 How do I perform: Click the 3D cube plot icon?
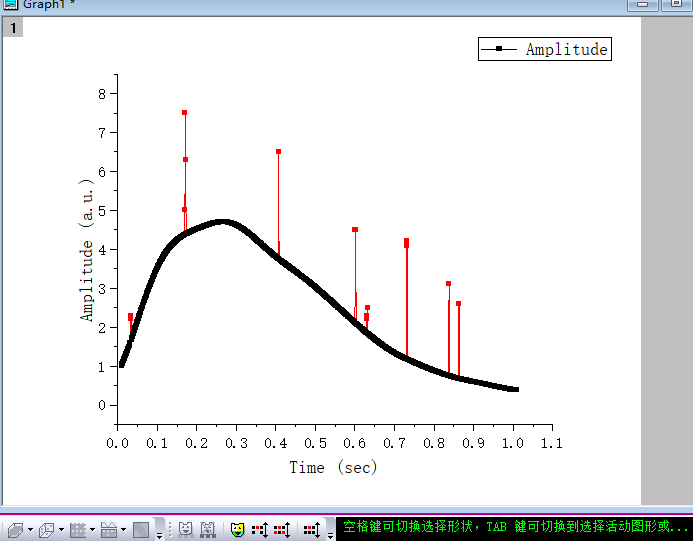point(47,529)
